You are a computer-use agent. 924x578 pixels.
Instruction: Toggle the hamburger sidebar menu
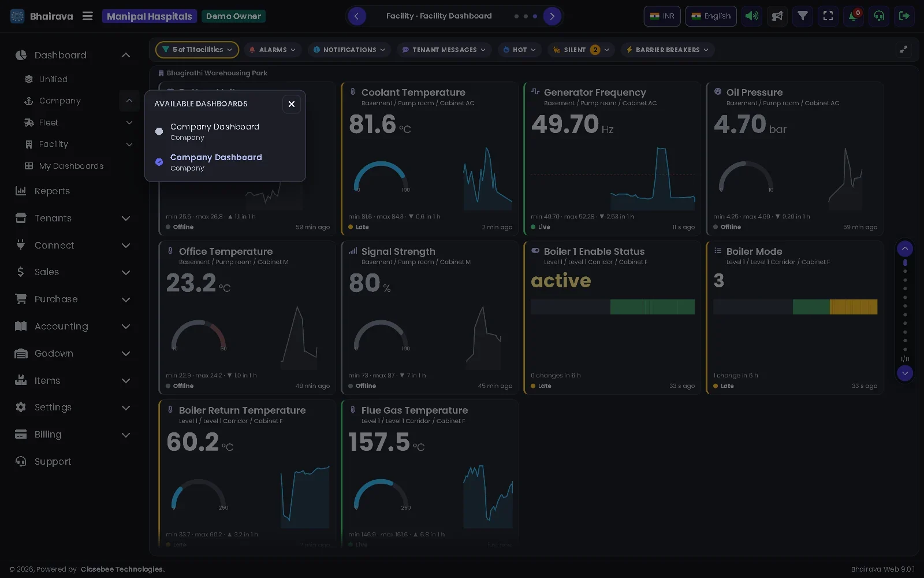pyautogui.click(x=88, y=16)
